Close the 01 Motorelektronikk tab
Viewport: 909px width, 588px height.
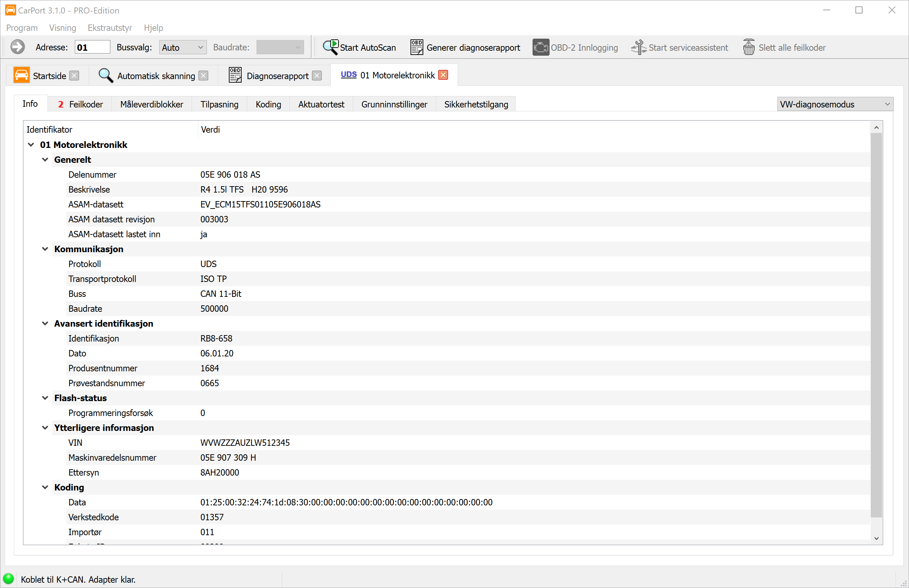pos(443,75)
